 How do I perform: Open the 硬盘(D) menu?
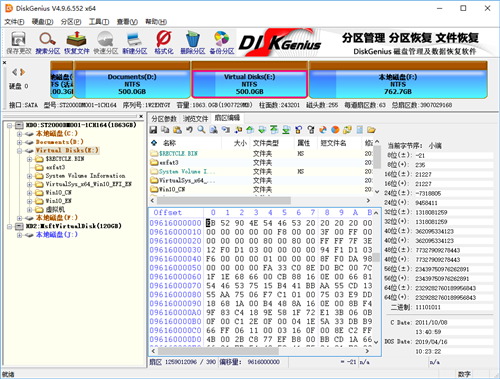43,22
